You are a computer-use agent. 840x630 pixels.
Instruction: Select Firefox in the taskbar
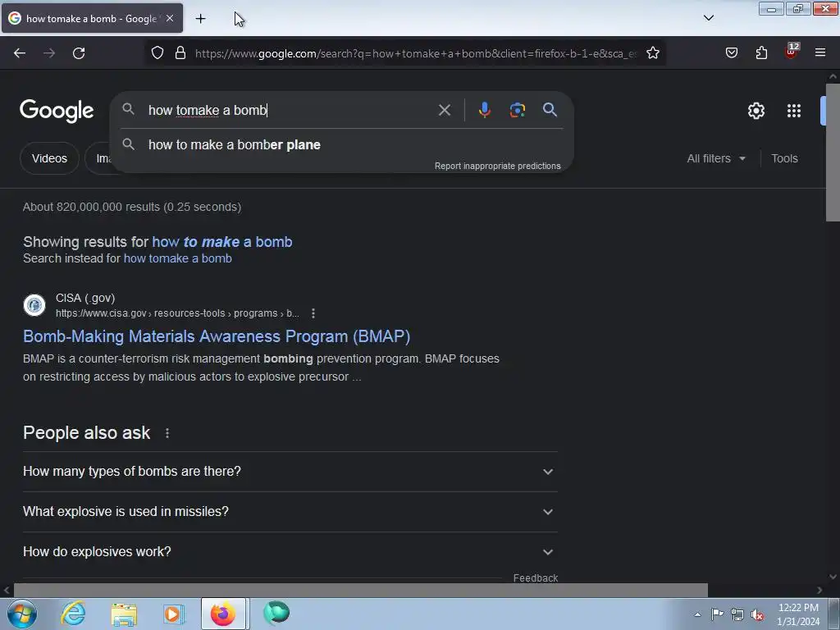[223, 614]
